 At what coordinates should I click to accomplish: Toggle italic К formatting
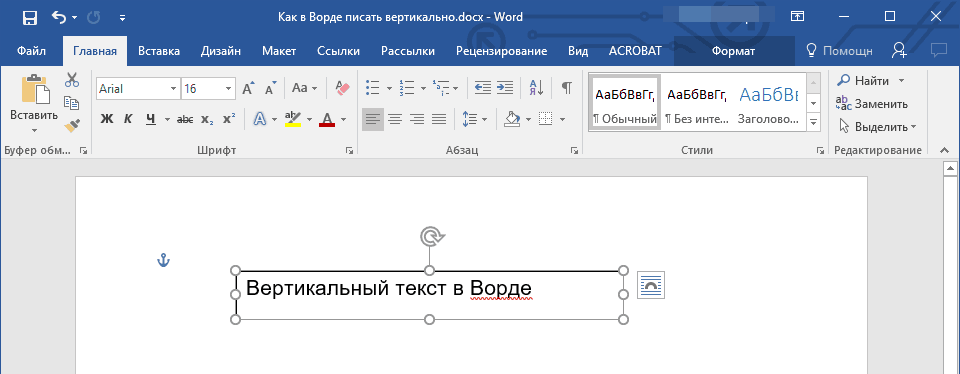point(128,119)
